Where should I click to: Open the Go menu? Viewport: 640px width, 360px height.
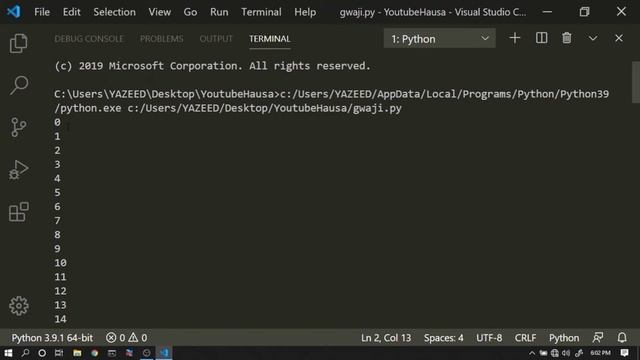click(x=190, y=12)
